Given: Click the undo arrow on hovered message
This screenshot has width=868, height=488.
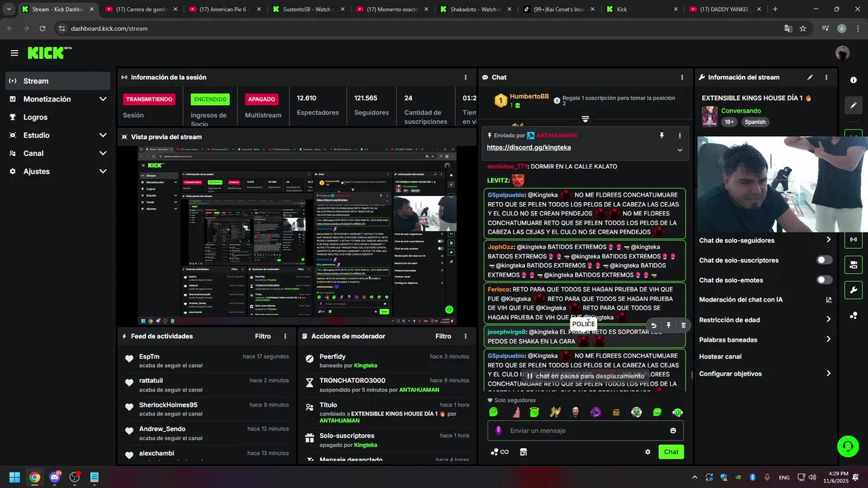Looking at the screenshot, I should 654,325.
